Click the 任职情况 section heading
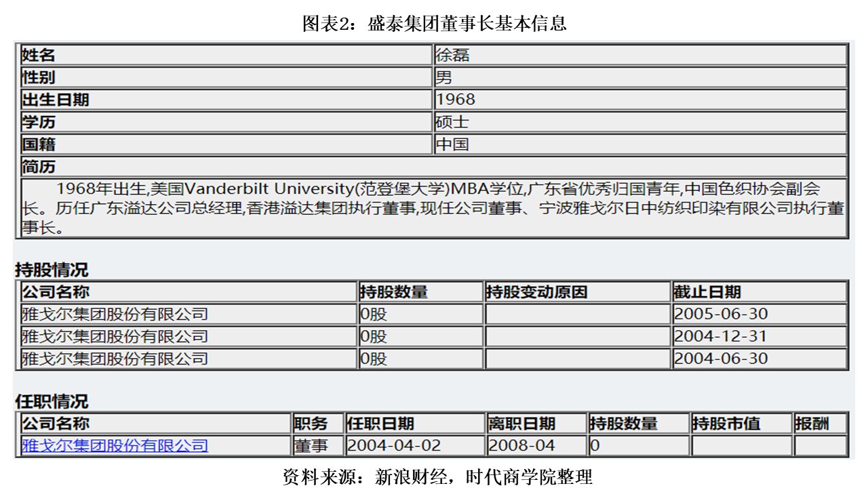The width and height of the screenshot is (868, 488). (52, 401)
